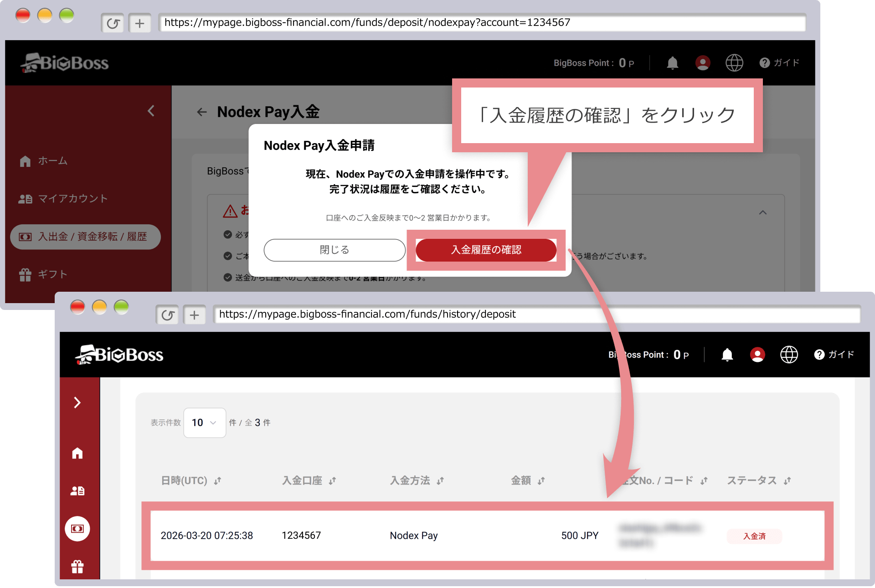This screenshot has height=588, width=875.
Task: Click BigBoss Point 0 P in bottom window
Action: tap(649, 355)
